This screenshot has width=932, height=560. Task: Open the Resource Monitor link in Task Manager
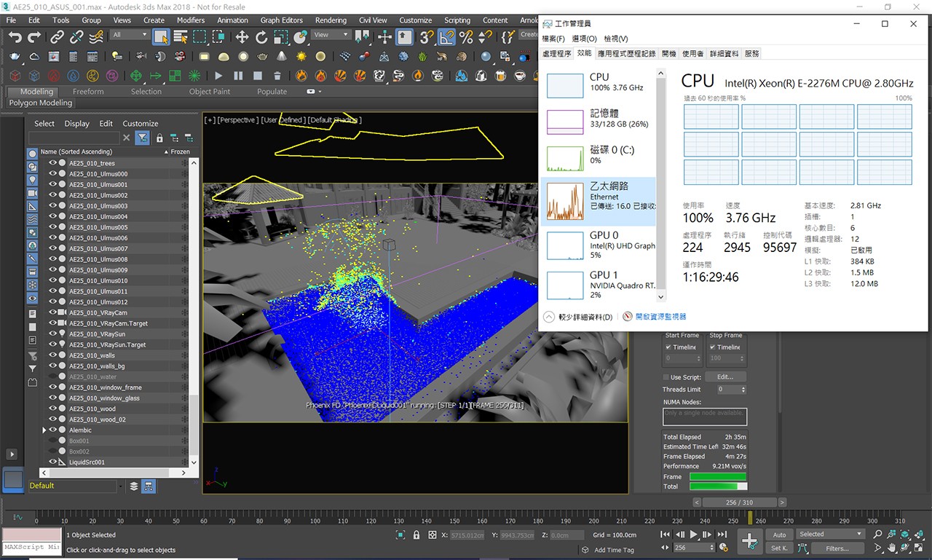pos(660,317)
